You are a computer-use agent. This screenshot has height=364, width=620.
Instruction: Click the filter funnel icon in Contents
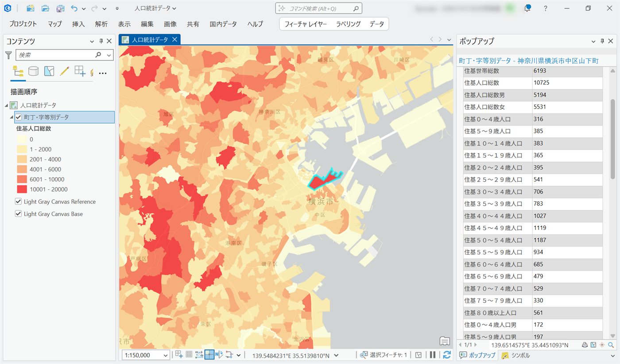click(x=8, y=55)
